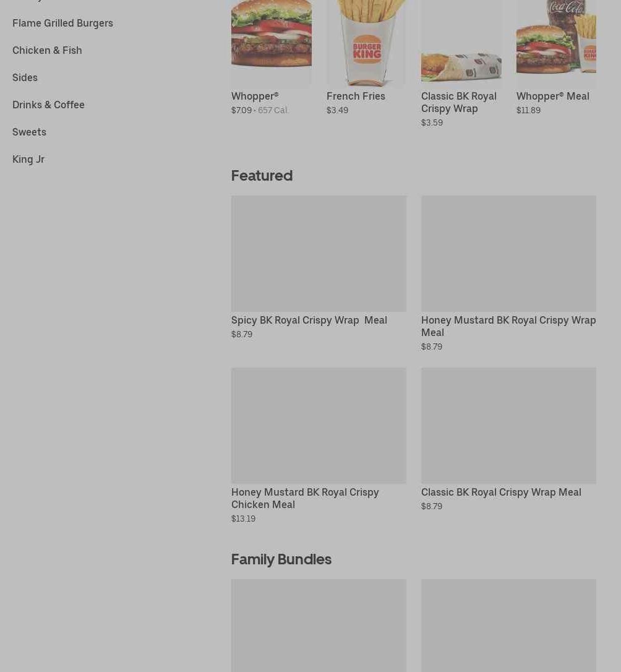Screen dimensions: 621x672
Task: Go to Sides category
Action: (x=25, y=77)
